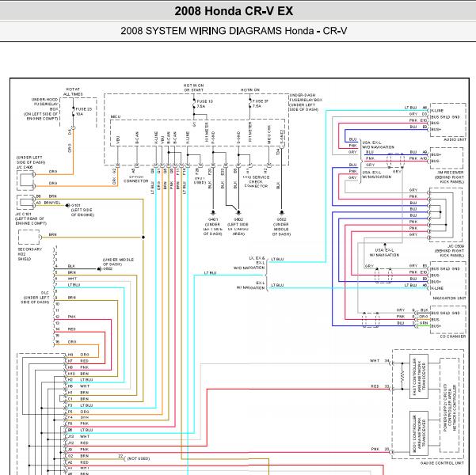Click the 'GAUGE CONTROL UNIT' component label
Viewport: 476px width, 475px height.
point(442,463)
